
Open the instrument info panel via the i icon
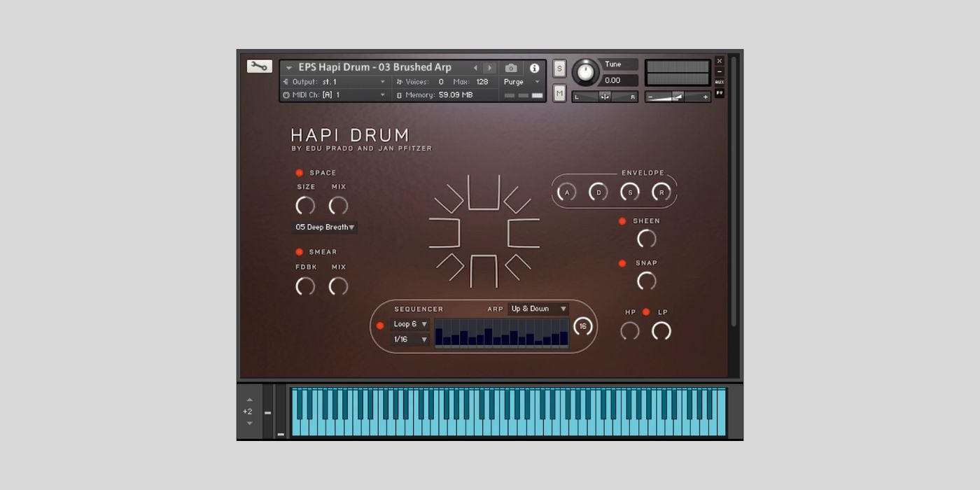click(x=535, y=67)
